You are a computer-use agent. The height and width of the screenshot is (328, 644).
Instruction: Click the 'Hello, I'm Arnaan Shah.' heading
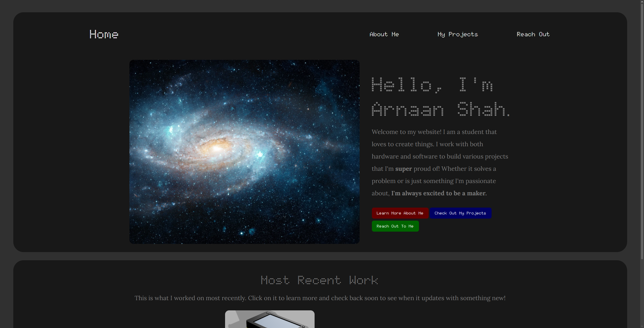[440, 97]
